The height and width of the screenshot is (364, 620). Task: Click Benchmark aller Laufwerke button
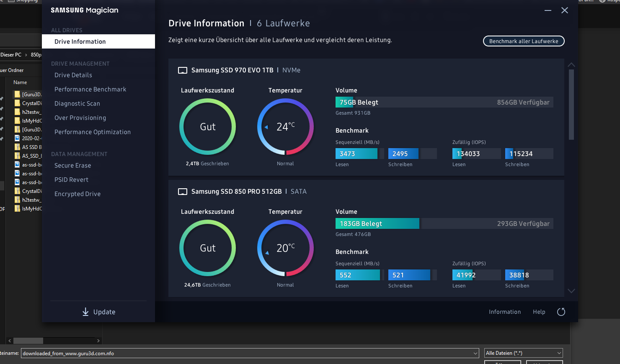pyautogui.click(x=524, y=41)
